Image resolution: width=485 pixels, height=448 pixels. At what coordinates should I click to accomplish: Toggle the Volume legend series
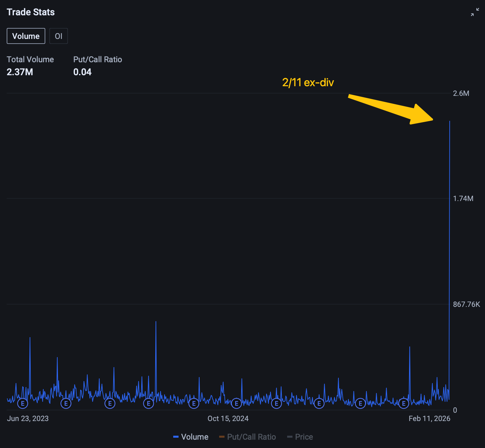click(x=191, y=437)
